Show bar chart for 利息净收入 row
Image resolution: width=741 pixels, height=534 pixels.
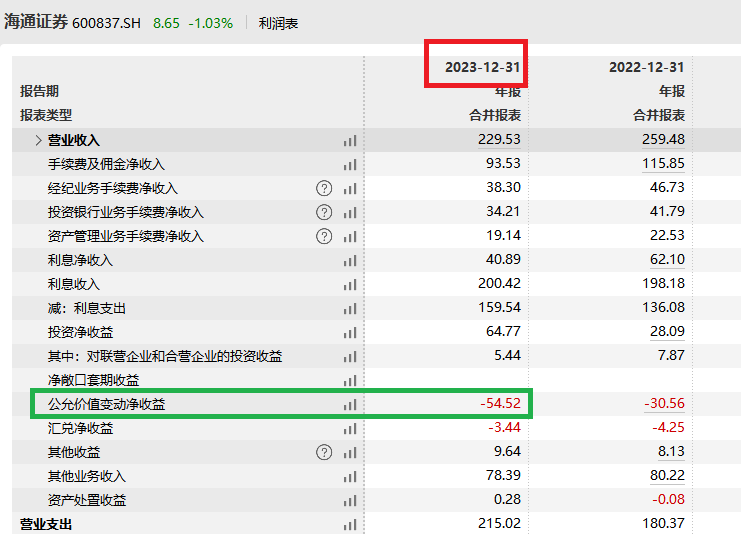(350, 260)
